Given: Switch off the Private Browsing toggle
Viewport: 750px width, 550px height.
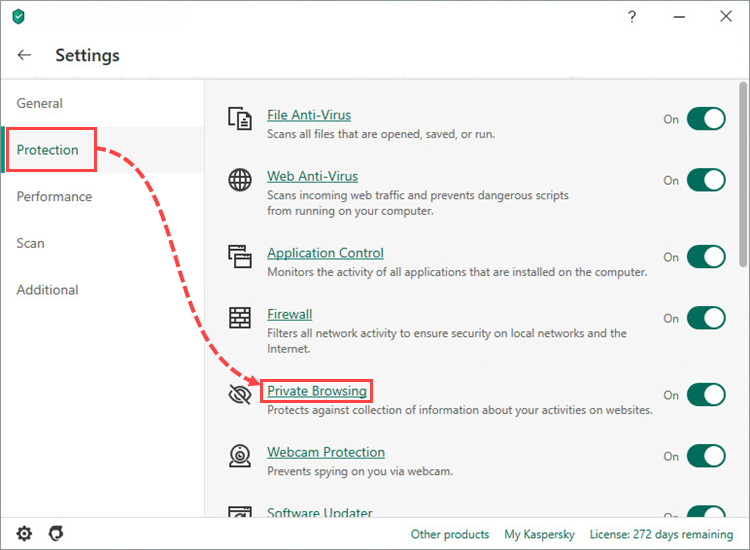Looking at the screenshot, I should pyautogui.click(x=706, y=395).
